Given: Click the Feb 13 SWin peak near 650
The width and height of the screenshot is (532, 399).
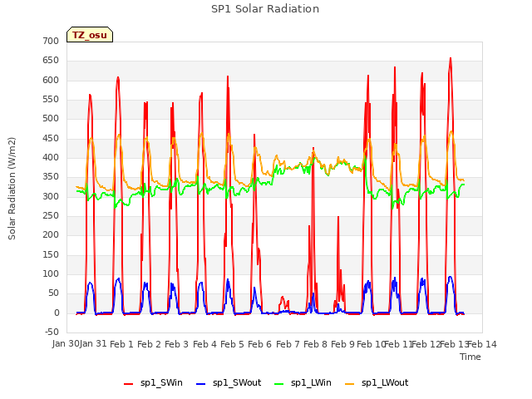Looking at the screenshot, I should click(x=451, y=59).
